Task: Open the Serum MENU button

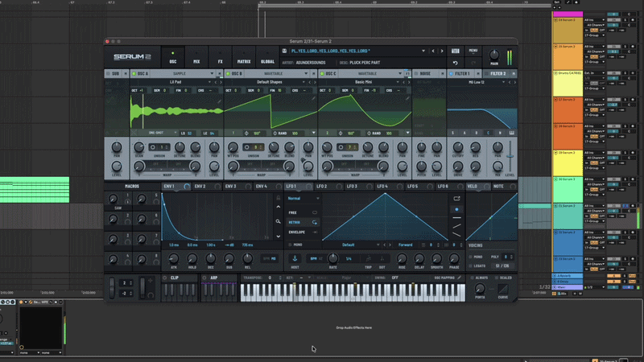Action: pos(473,51)
